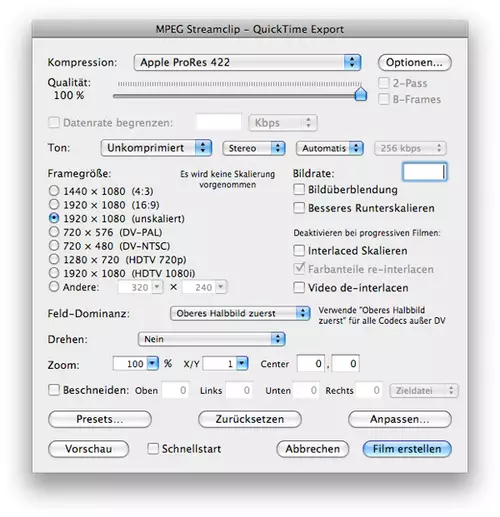
Task: Enable Interlaced Skalieren checkbox
Action: click(299, 250)
